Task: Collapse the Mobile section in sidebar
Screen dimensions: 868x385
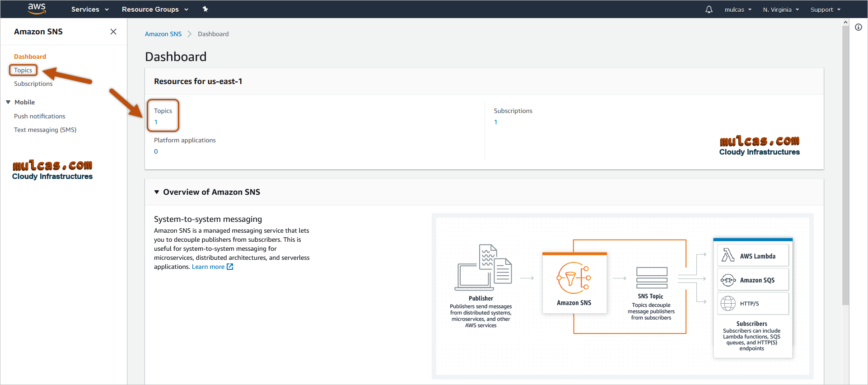Action: click(8, 102)
